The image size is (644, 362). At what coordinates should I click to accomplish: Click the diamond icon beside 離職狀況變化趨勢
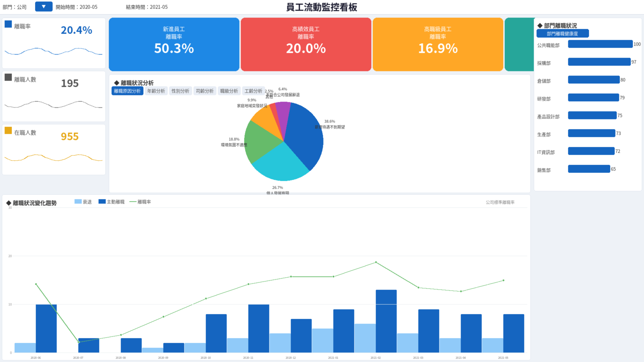[9, 203]
